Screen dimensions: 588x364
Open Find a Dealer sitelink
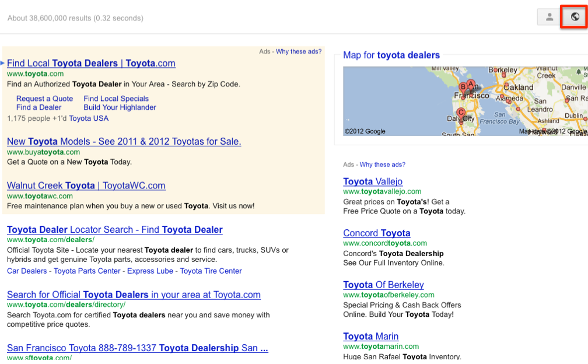click(38, 107)
